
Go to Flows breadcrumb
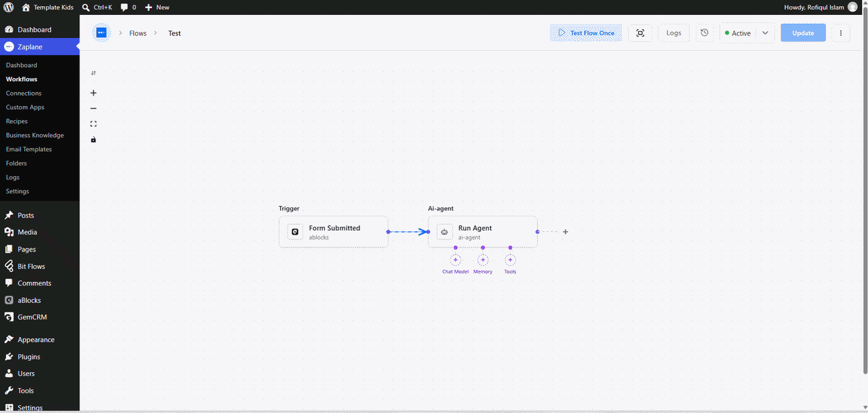(x=138, y=33)
